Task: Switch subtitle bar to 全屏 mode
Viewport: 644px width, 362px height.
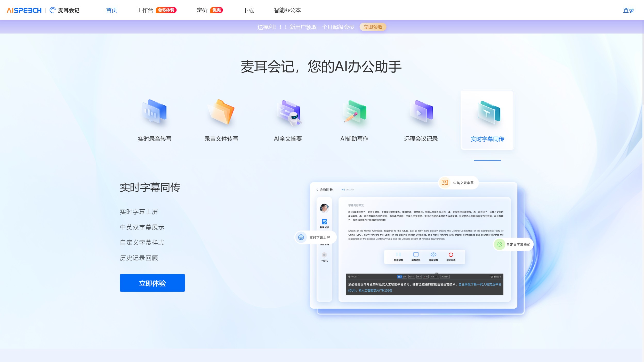Action: [x=404, y=277]
